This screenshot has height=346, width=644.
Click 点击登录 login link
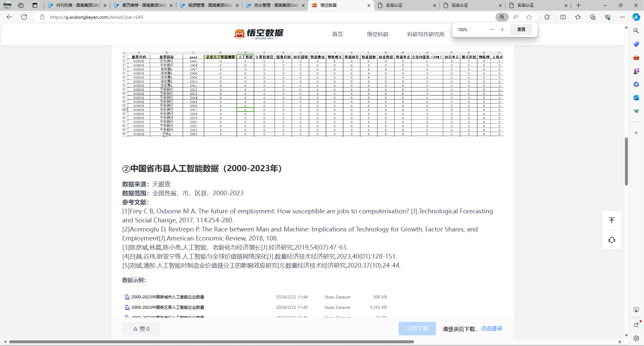(492, 329)
